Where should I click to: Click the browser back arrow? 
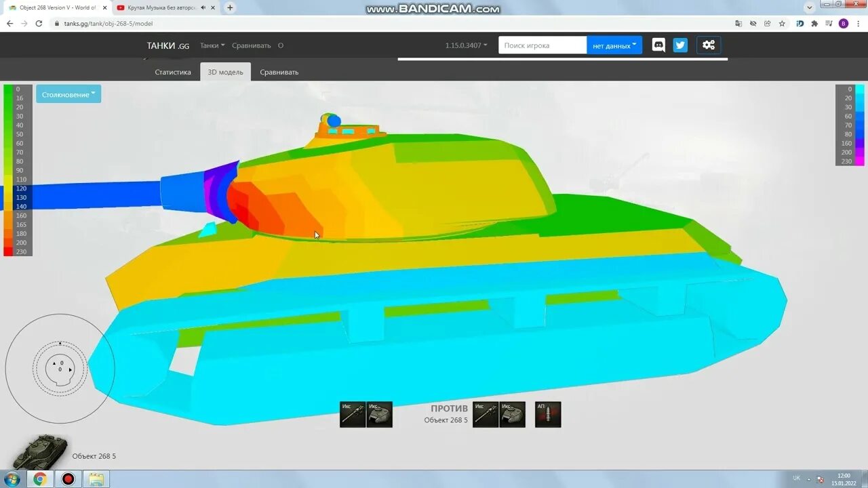coord(9,23)
